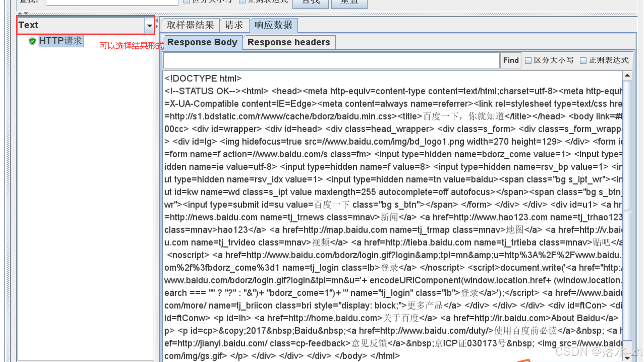Click the top search input field
This screenshot has width=644, height=362.
[x=112, y=2]
